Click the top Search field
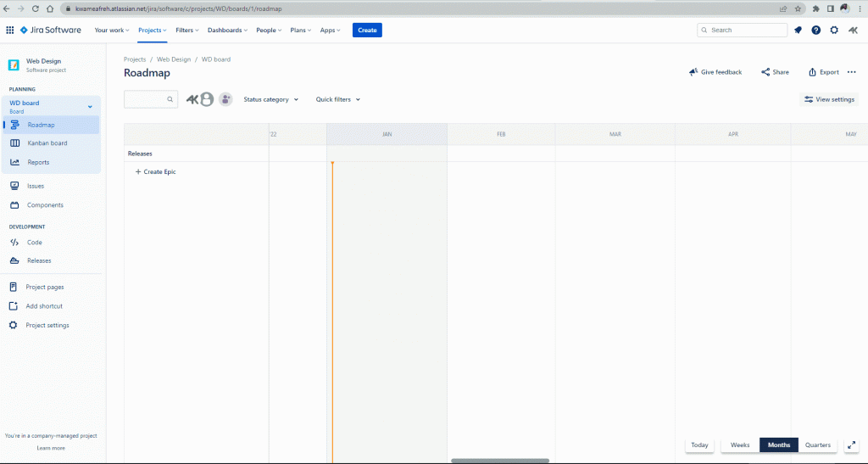Screen dimensions: 868x464 pos(742,30)
